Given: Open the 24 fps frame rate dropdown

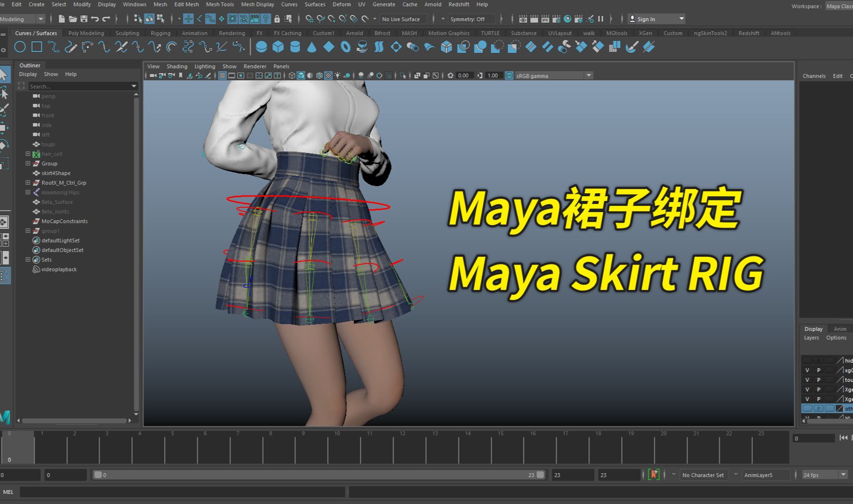Looking at the screenshot, I should point(843,475).
